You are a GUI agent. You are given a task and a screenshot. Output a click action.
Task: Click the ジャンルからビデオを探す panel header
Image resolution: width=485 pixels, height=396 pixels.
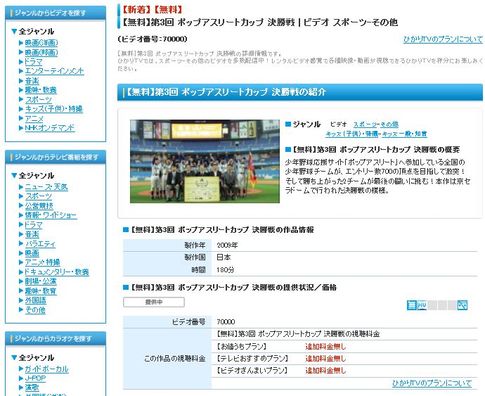pos(56,13)
